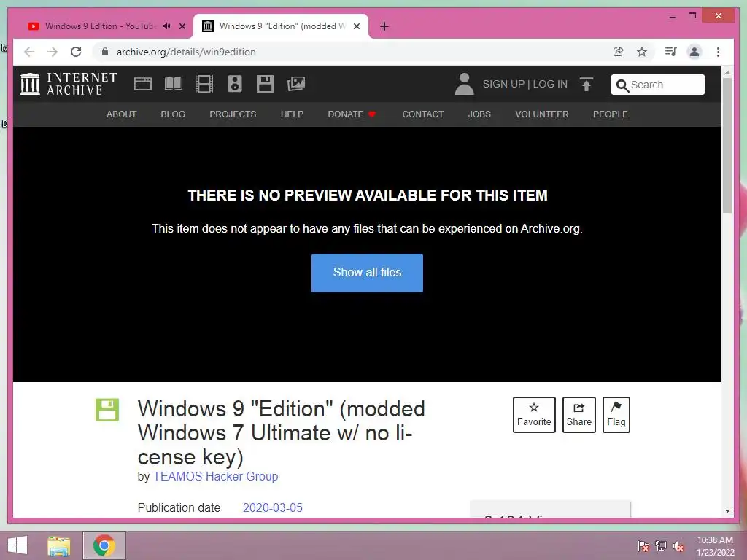Screen dimensions: 747x560
Task: Click the page vertical scrollbar thumb
Action: pos(727,145)
